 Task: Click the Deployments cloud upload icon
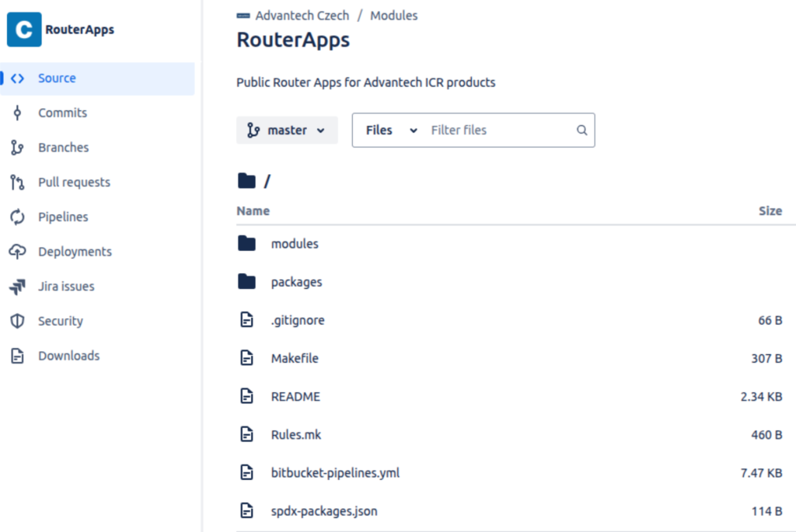(17, 252)
